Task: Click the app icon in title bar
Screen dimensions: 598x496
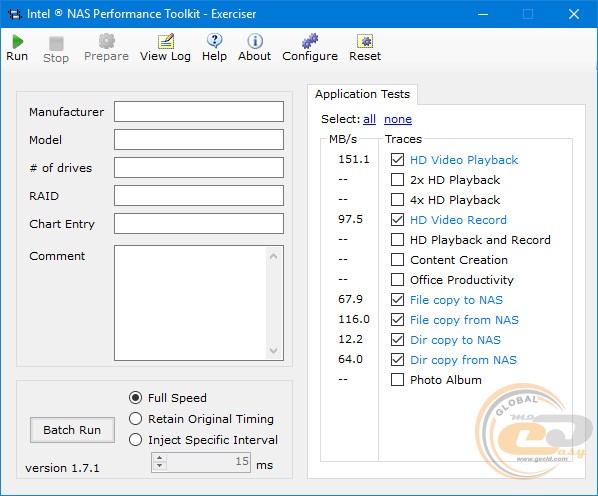Action: [x=15, y=14]
